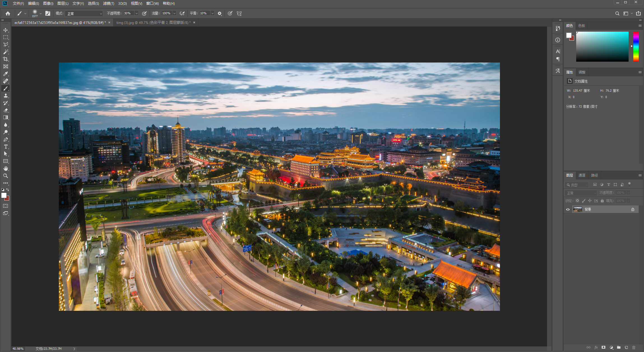Image resolution: width=644 pixels, height=352 pixels.
Task: Open smoothing options gear icon
Action: pos(220,13)
